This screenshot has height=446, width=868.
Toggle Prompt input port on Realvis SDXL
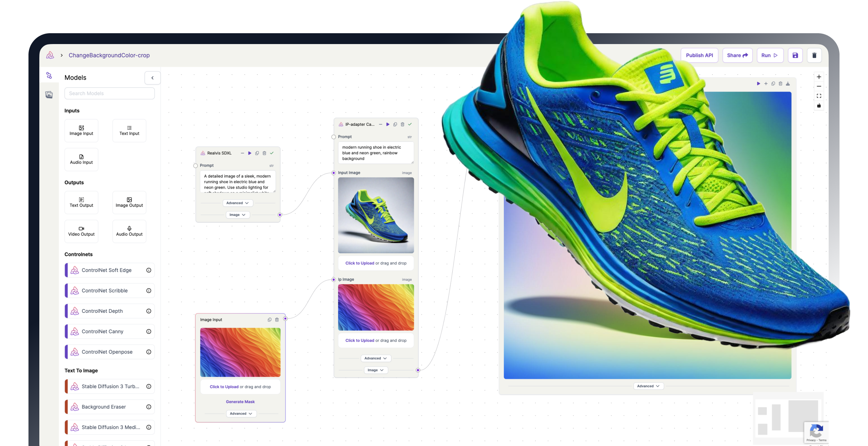pos(196,166)
